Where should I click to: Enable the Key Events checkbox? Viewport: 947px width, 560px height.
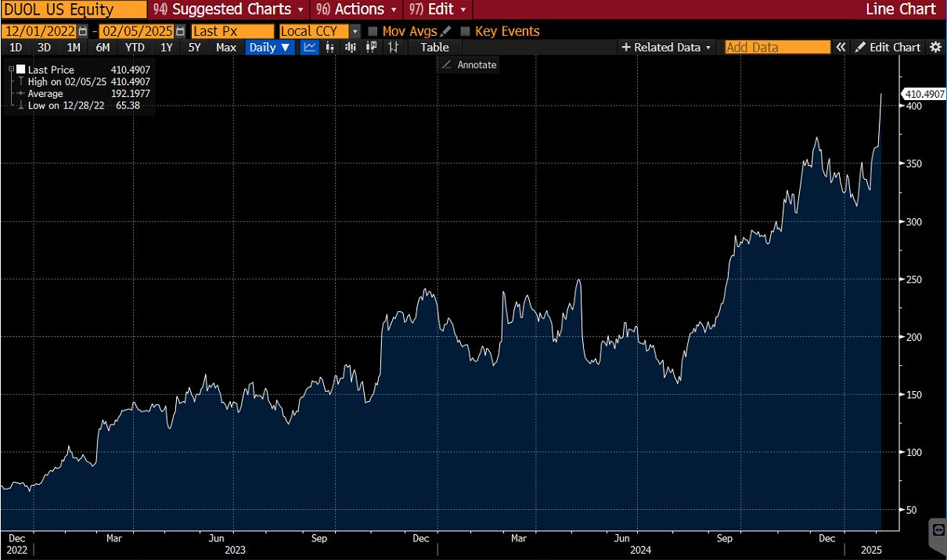pyautogui.click(x=466, y=31)
